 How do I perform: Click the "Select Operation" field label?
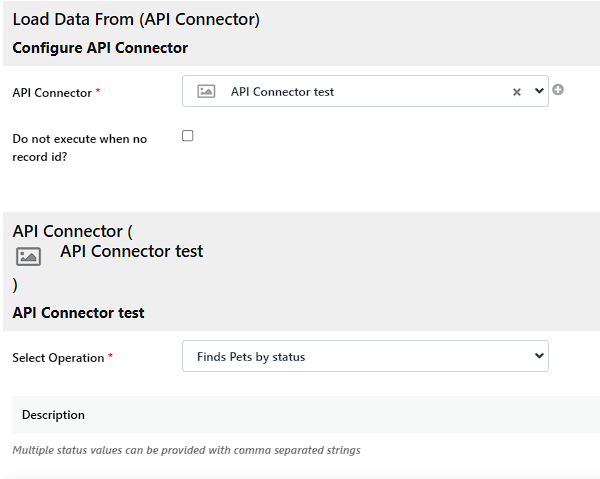pos(58,358)
